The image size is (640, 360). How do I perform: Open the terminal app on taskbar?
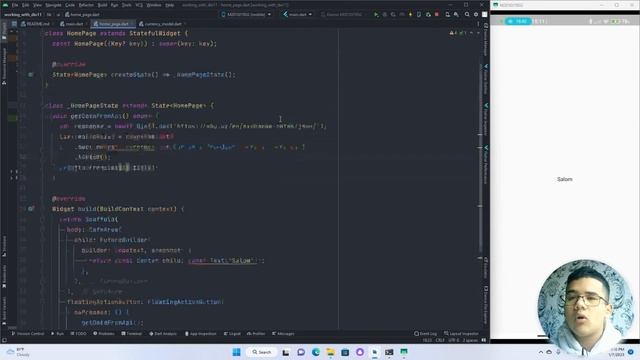(x=389, y=352)
